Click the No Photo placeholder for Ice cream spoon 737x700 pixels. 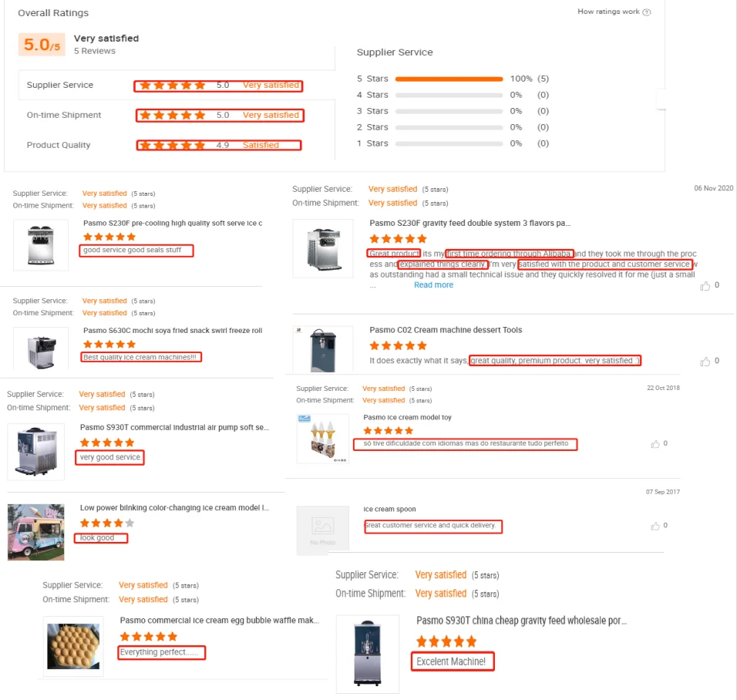pos(322,530)
